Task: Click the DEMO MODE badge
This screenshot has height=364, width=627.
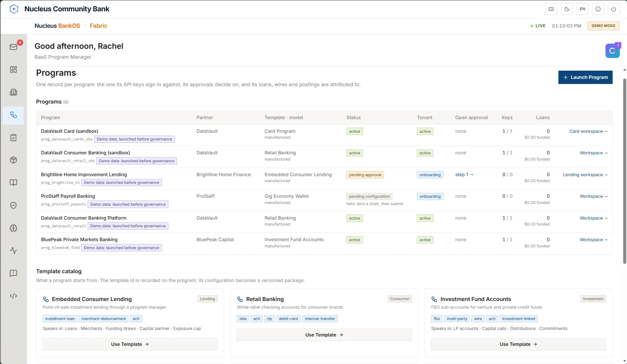Action: coord(603,26)
